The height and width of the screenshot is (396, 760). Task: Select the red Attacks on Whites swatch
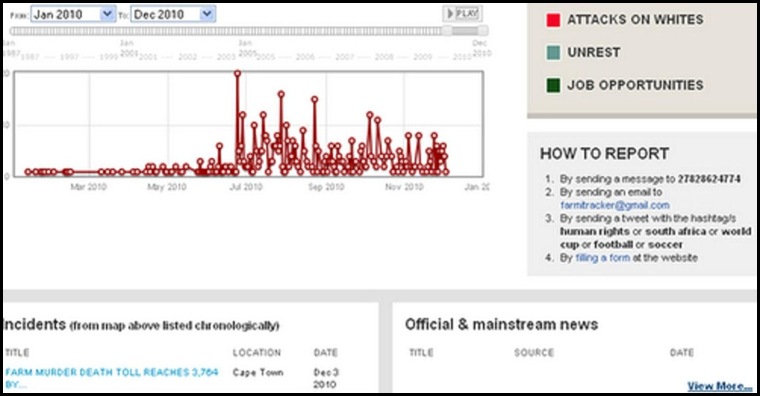click(x=554, y=20)
